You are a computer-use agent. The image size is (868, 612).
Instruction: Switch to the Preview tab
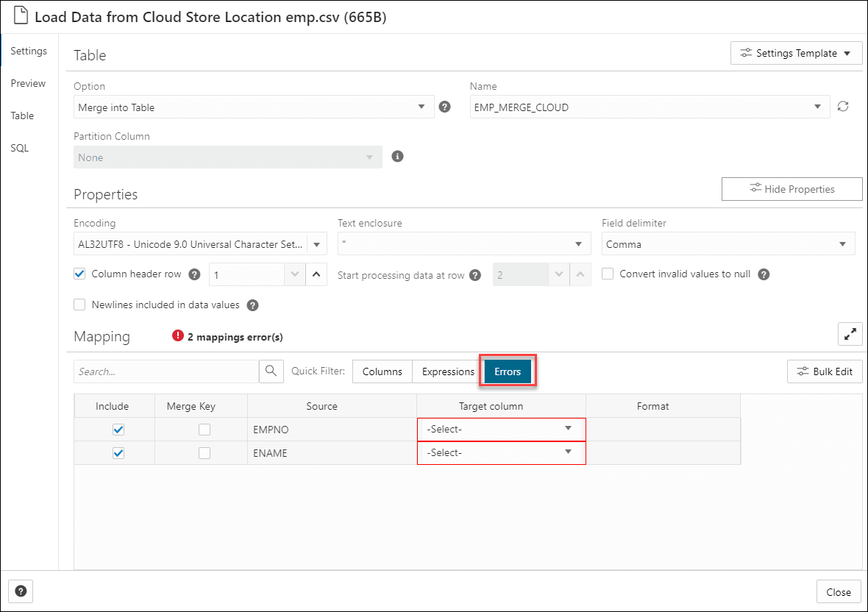[x=28, y=83]
